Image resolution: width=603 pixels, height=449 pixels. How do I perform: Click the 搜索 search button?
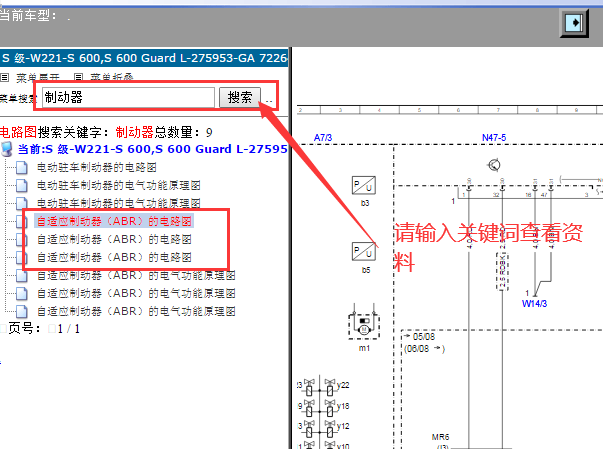[240, 97]
